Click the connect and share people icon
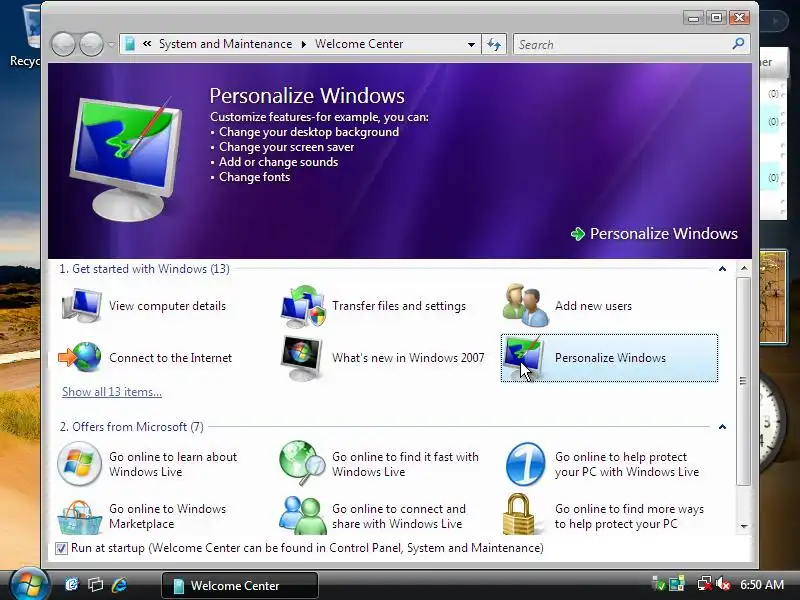Viewport: 800px width, 600px height. click(303, 516)
